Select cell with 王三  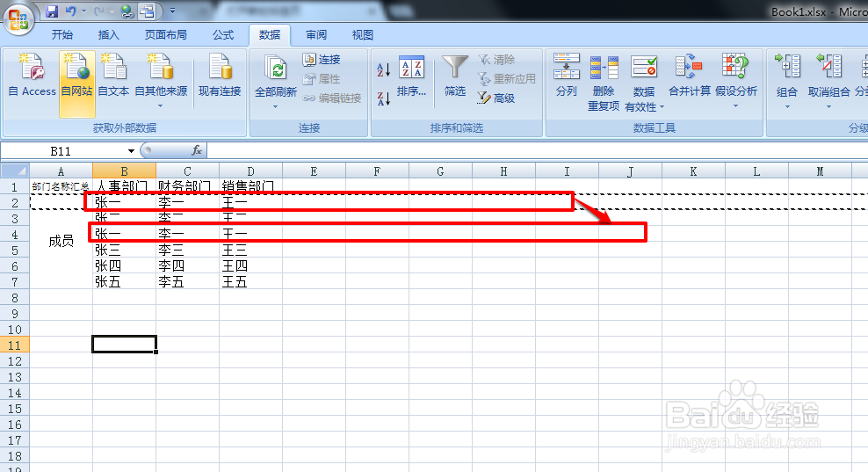(250, 250)
